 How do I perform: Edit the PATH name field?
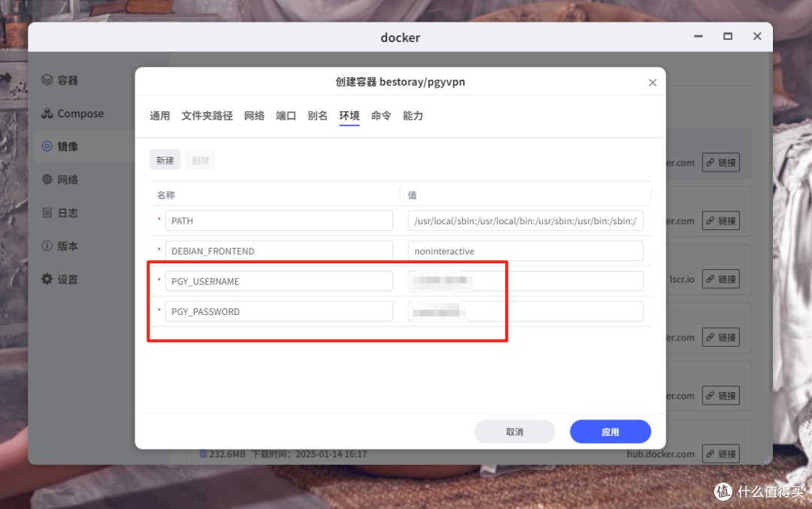(x=279, y=220)
